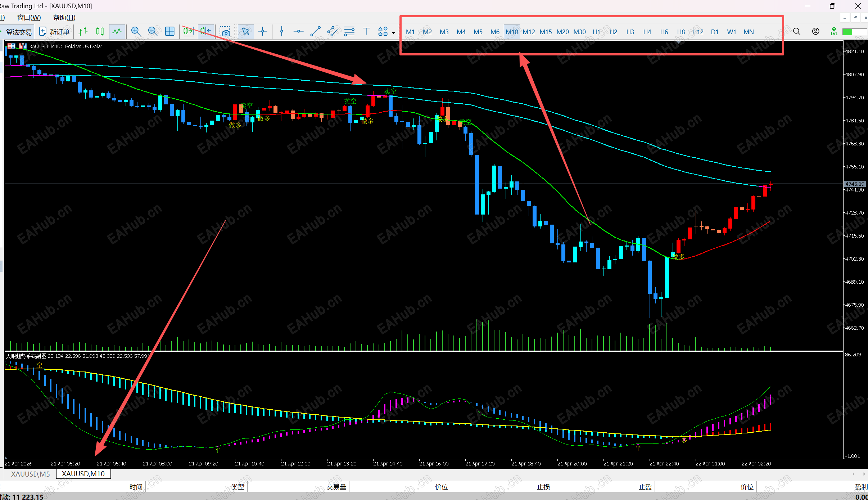The image size is (868, 500).
Task: Toggle the algo trading button
Action: click(x=18, y=32)
